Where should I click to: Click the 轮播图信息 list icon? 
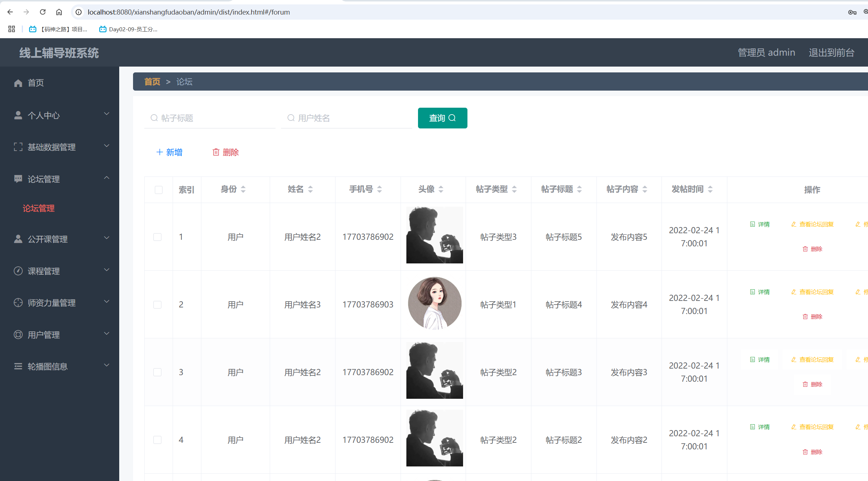[x=18, y=366]
